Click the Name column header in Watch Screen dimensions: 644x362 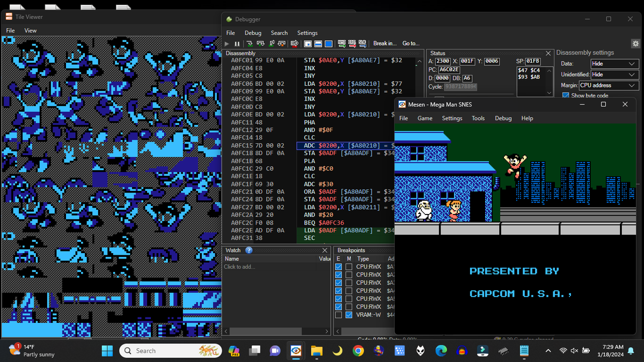[x=232, y=258]
